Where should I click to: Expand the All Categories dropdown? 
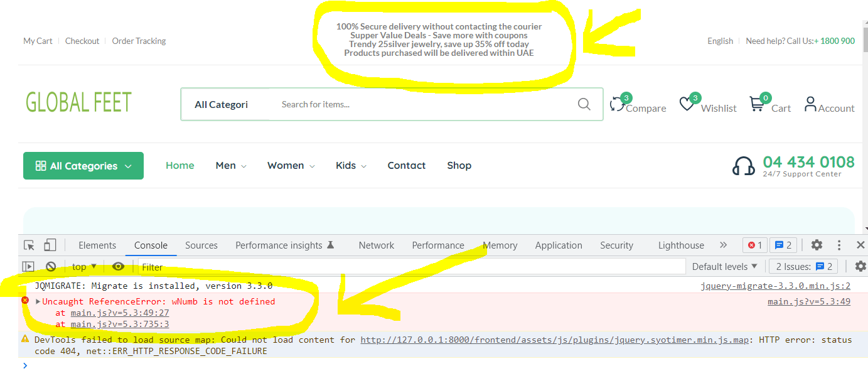(83, 165)
